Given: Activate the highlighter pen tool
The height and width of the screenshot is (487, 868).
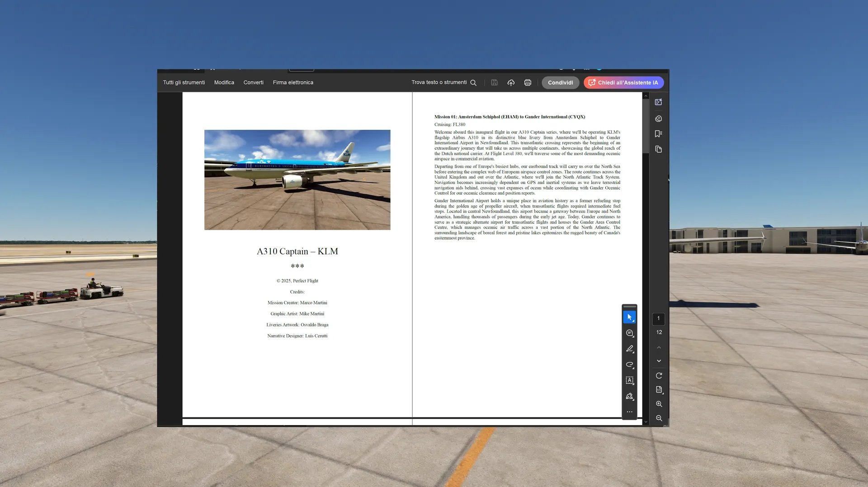Looking at the screenshot, I should point(629,349).
